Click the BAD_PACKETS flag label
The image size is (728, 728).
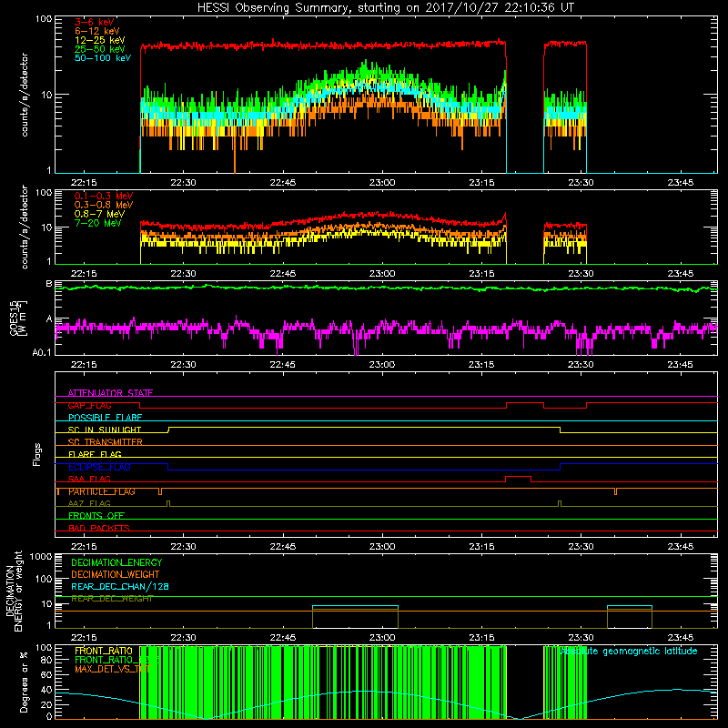(x=99, y=528)
